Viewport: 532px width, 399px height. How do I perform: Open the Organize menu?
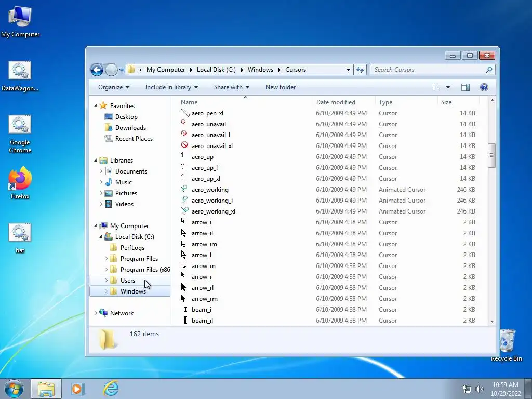pos(114,87)
